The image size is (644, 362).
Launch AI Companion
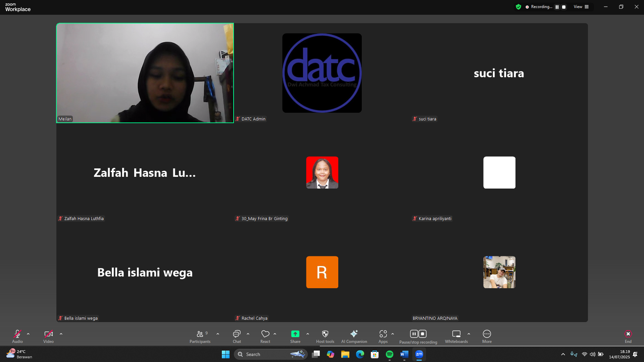pos(354,336)
